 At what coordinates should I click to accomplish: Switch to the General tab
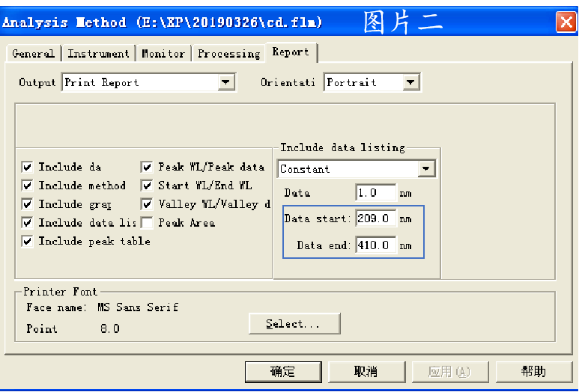click(34, 53)
